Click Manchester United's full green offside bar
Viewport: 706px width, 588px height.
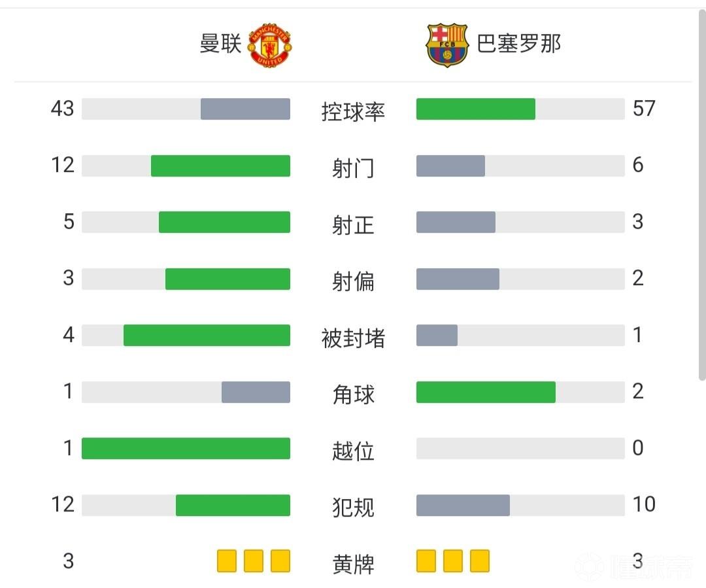tap(186, 449)
